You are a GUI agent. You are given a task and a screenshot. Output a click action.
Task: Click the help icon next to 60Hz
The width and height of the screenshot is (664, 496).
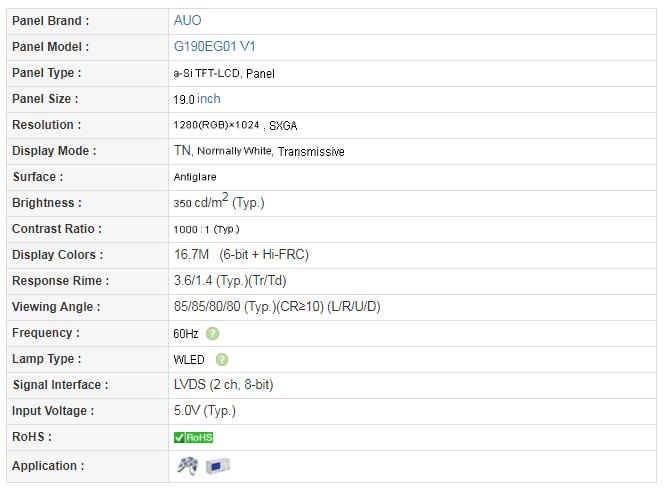click(x=212, y=333)
